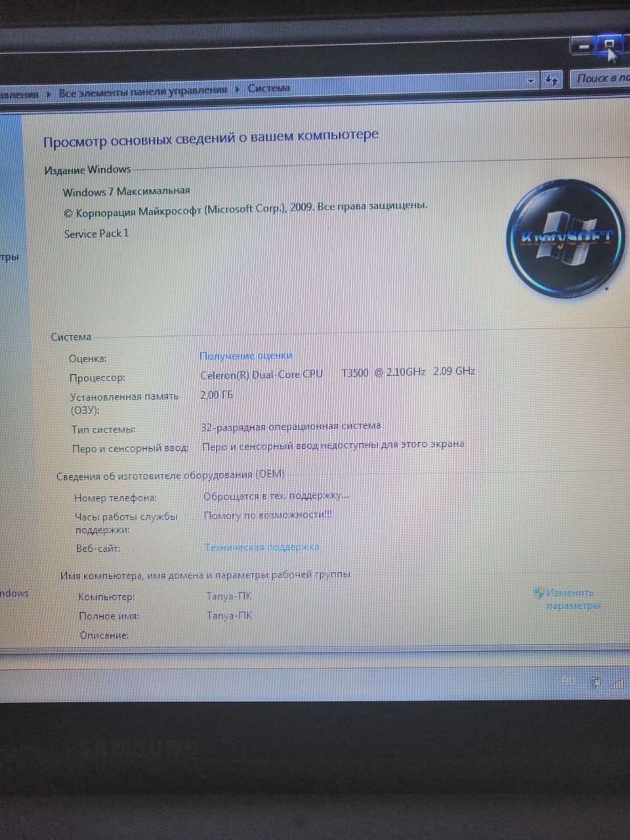
Task: Click the Celeron(R) Dual-Core CPU processor value
Action: pyautogui.click(x=337, y=373)
